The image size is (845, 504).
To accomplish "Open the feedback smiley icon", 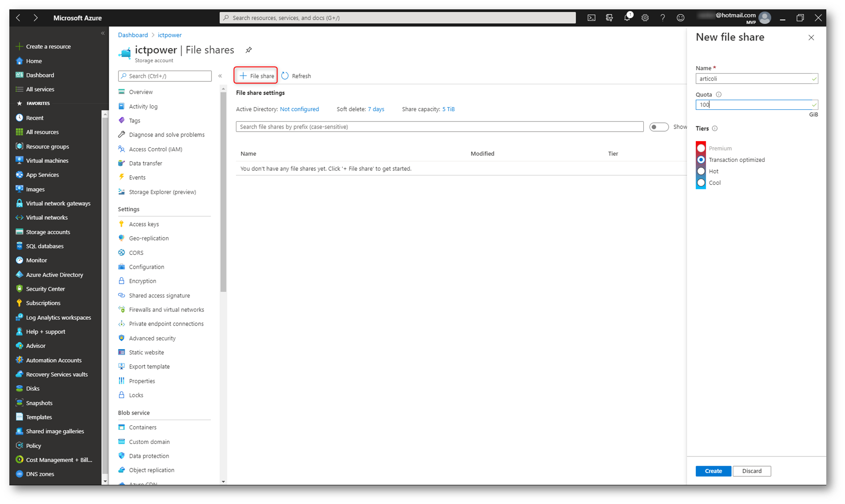I will click(680, 18).
